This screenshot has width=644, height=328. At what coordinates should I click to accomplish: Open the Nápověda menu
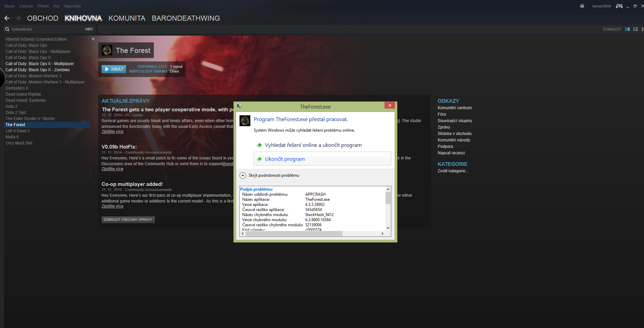[72, 6]
